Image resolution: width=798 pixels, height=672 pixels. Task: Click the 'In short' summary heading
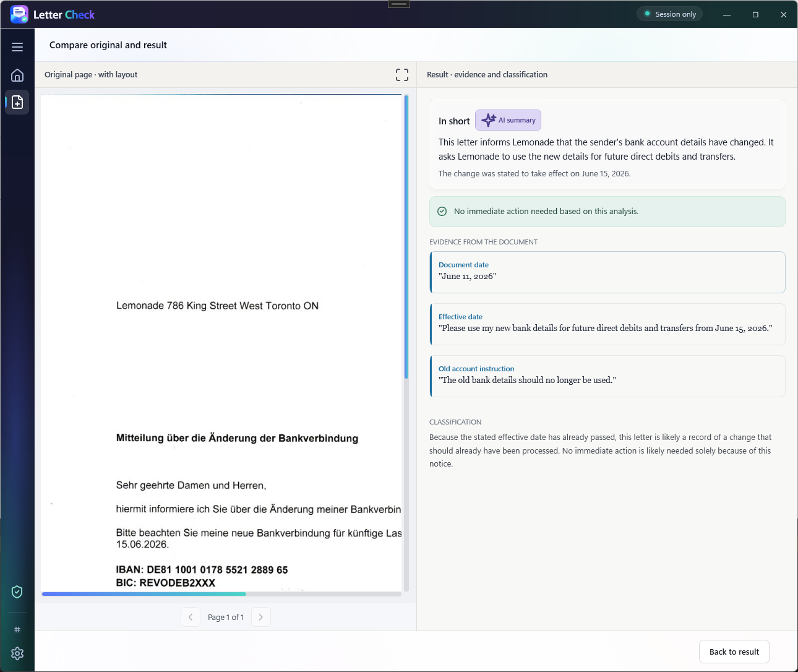[x=454, y=121]
